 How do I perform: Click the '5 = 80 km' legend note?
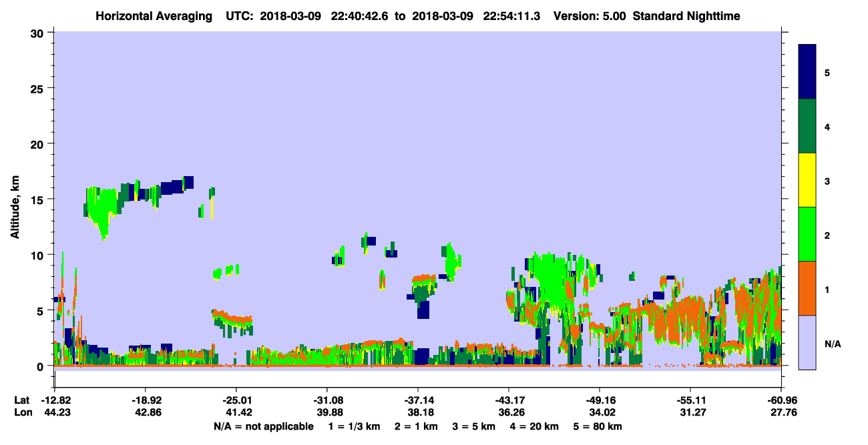click(597, 426)
